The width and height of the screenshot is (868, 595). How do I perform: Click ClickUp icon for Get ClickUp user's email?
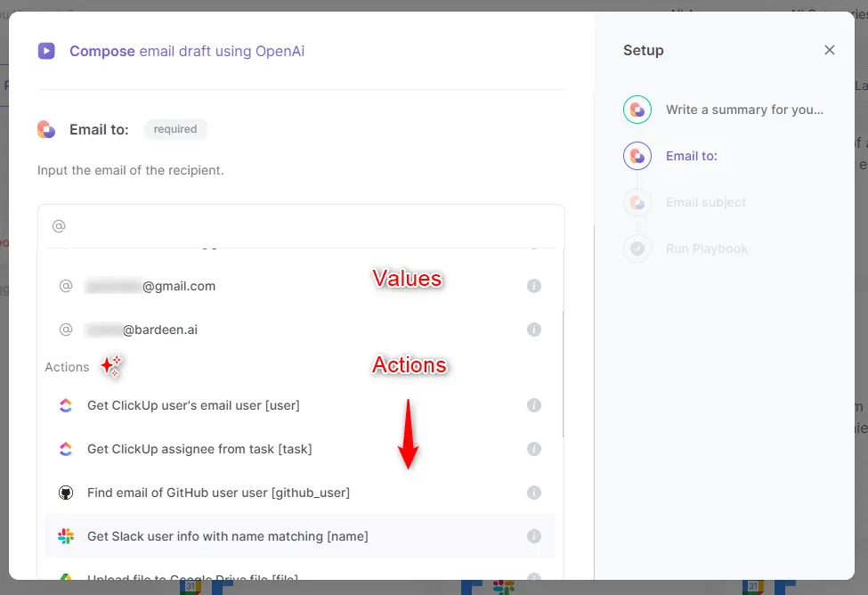pyautogui.click(x=66, y=405)
